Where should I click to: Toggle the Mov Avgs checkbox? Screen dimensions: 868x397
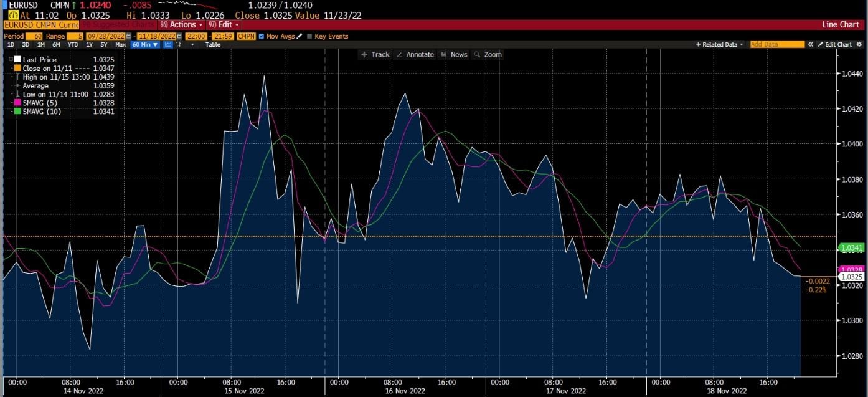261,36
